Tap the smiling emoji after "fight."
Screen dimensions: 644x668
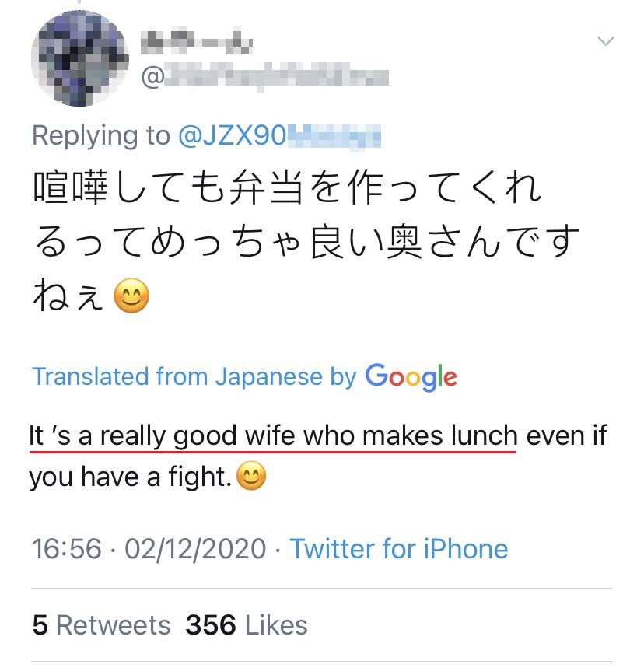250,476
